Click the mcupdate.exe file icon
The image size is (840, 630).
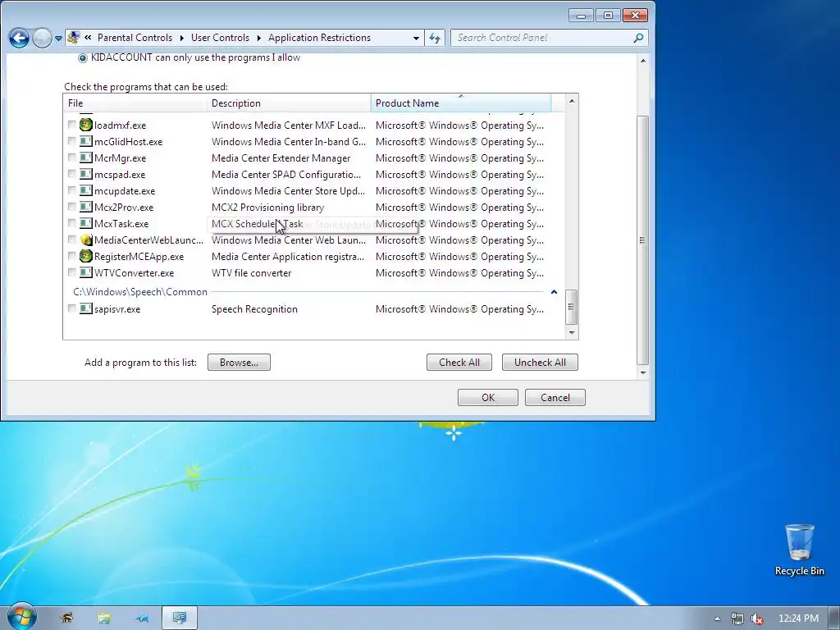pyautogui.click(x=85, y=190)
